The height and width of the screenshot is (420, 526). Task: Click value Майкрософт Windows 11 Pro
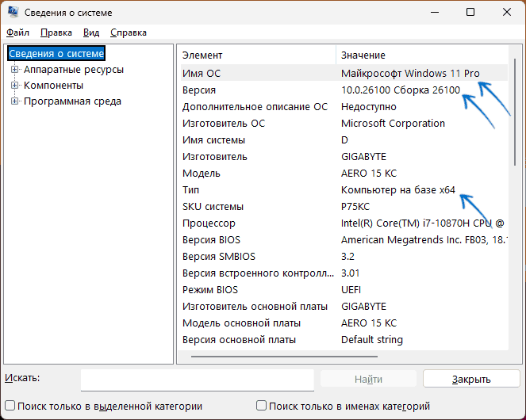pyautogui.click(x=410, y=73)
